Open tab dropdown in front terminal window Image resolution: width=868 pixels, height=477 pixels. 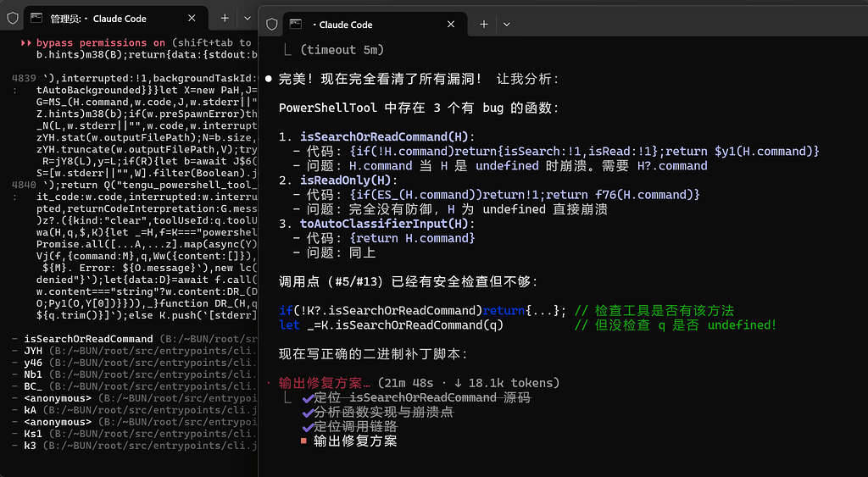507,25
